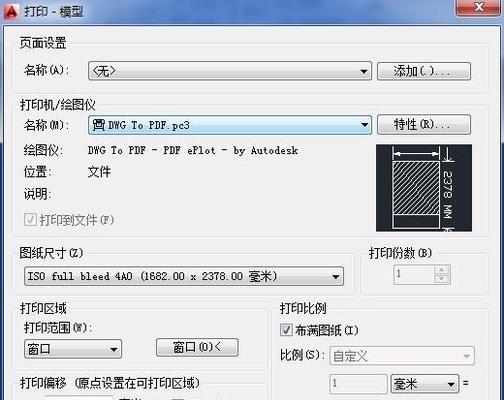
Task: Open plotter 特性(R) properties button
Action: click(x=424, y=125)
